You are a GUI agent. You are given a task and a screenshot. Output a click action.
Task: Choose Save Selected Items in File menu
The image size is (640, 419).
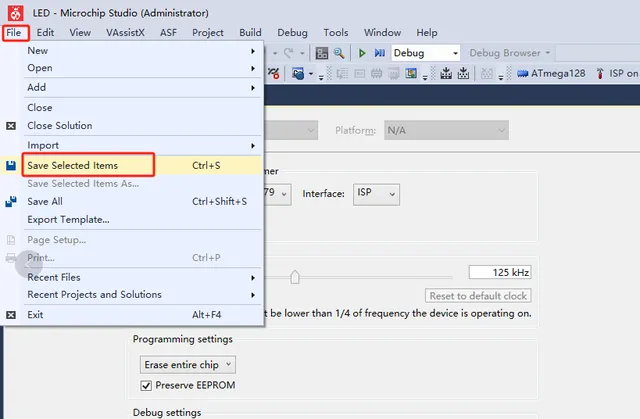pos(131,165)
